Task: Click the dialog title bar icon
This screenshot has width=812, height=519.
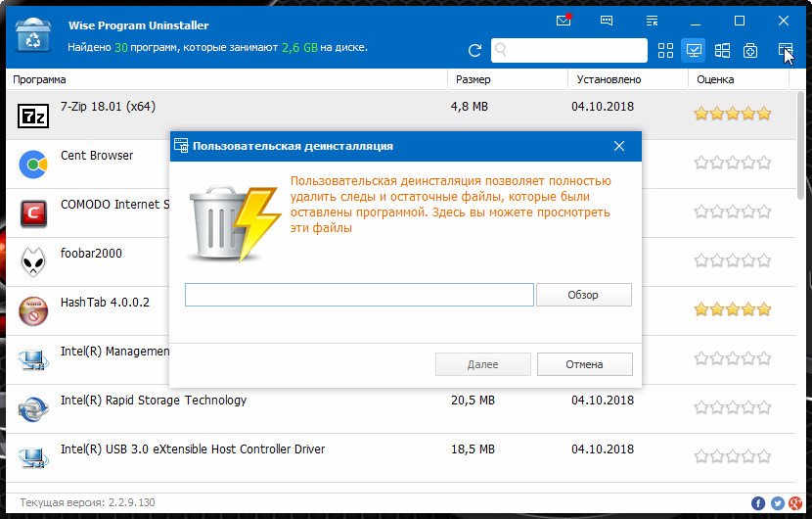Action: click(181, 146)
